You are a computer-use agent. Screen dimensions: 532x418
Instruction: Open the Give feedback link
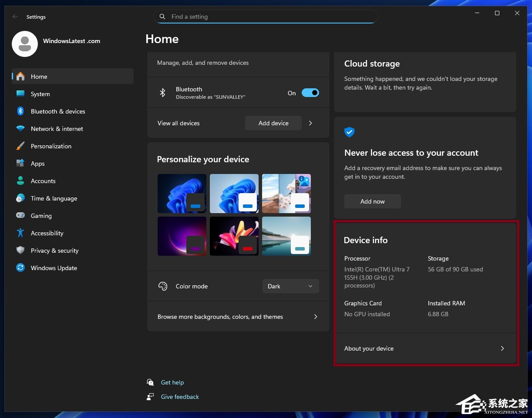[180, 397]
